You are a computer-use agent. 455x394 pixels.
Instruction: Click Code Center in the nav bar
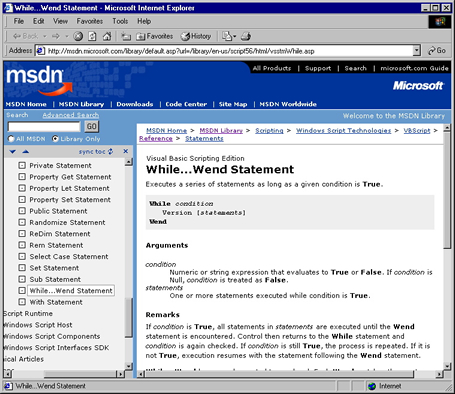186,104
